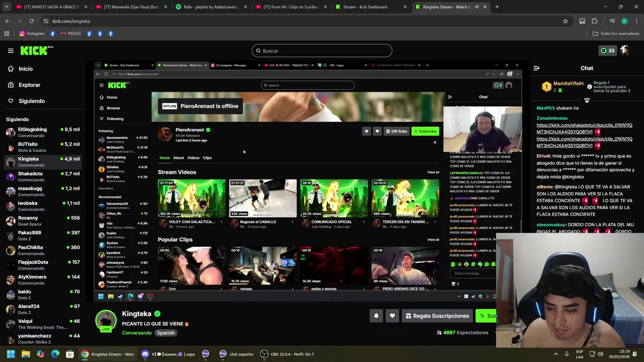Click the Conversando category link
This screenshot has width=644, height=362.
point(136,333)
